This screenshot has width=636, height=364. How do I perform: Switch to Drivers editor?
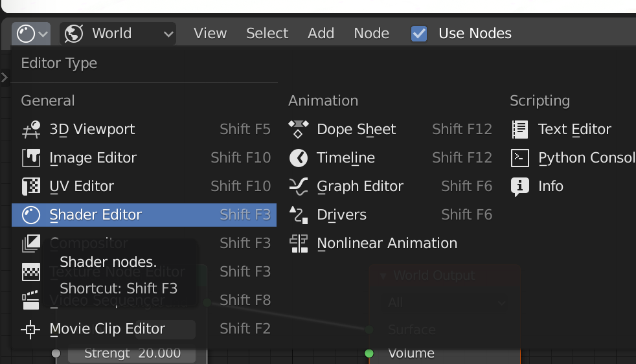click(x=390, y=215)
